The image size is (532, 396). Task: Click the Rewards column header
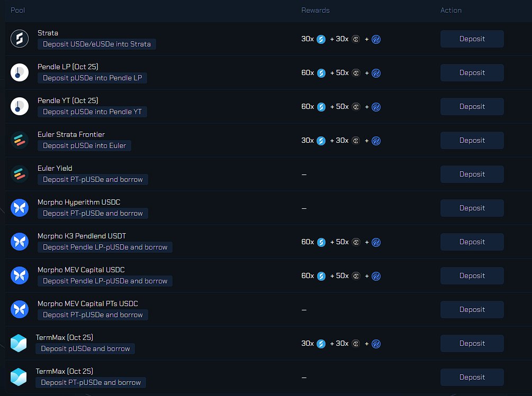(x=315, y=10)
